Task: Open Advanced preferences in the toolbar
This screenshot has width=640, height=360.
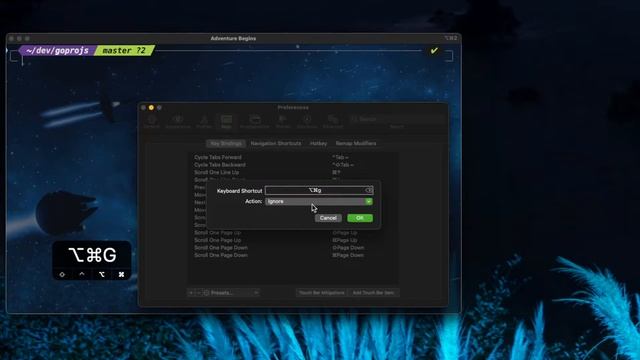Action: [x=333, y=121]
